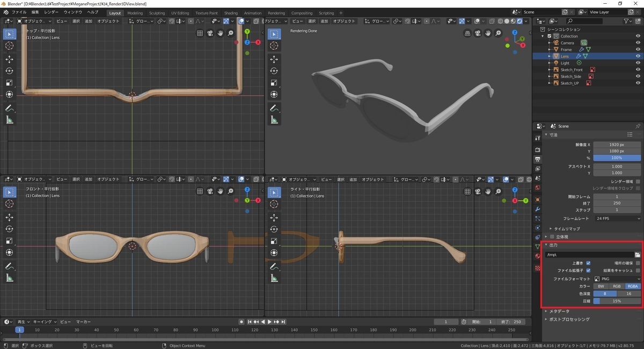Screen dimensions: 644x349
Task: Uncheck the 上書き overwrite checkbox
Action: (588, 263)
